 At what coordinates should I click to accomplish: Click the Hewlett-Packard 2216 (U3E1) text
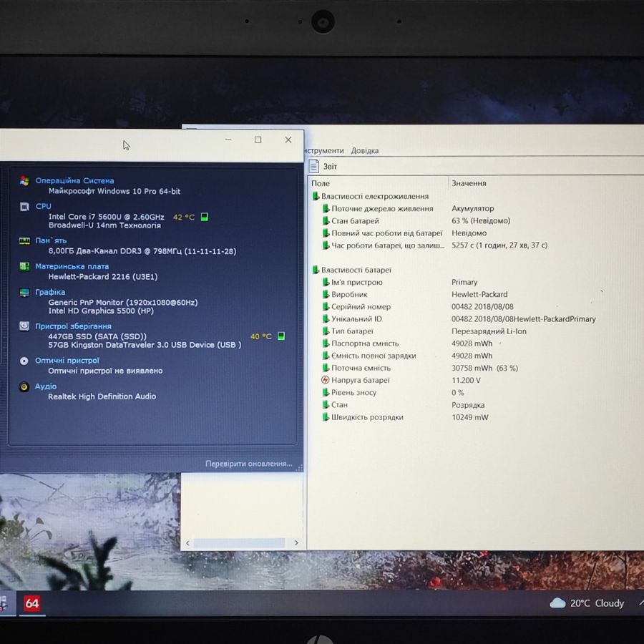[103, 277]
